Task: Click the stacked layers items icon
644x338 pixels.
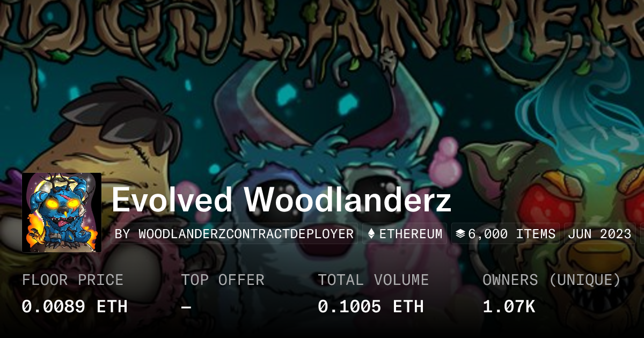Action: pos(460,234)
